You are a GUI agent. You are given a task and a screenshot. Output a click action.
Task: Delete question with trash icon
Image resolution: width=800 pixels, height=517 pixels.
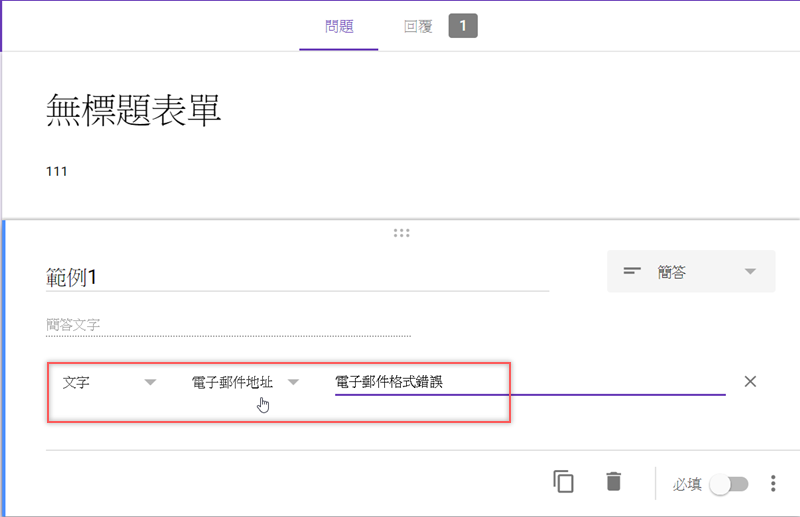pos(614,482)
